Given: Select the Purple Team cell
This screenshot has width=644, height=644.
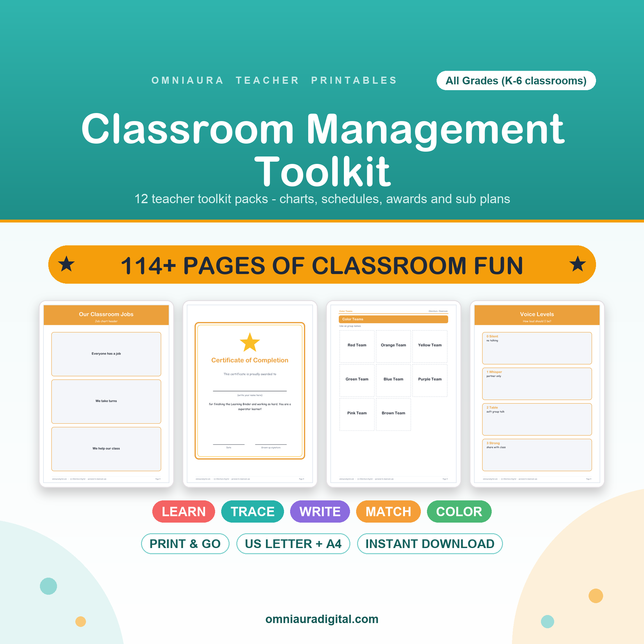Looking at the screenshot, I should pyautogui.click(x=430, y=380).
